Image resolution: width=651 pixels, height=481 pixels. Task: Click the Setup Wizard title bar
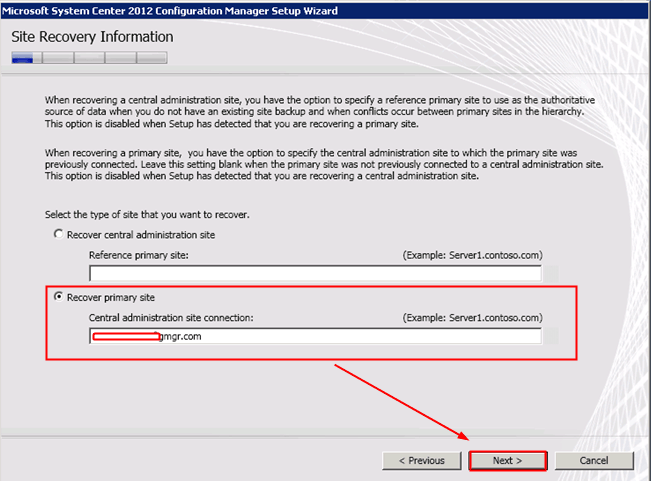coord(325,11)
